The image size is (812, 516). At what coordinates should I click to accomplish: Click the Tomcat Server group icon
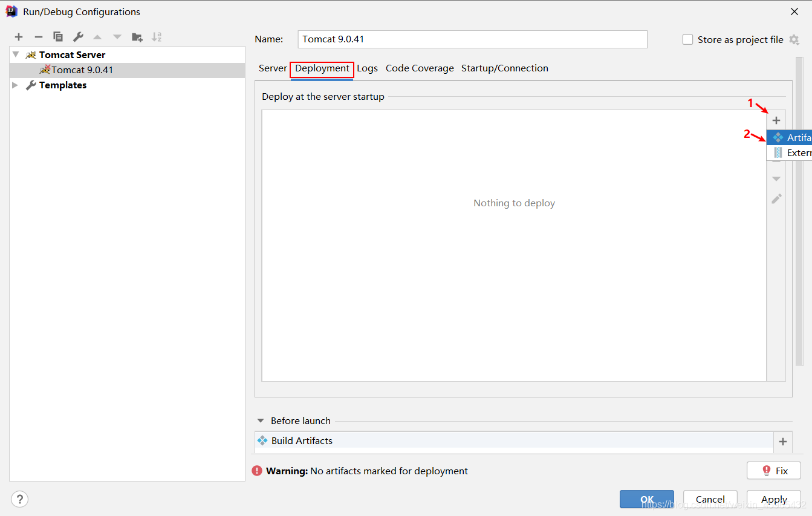[31, 55]
